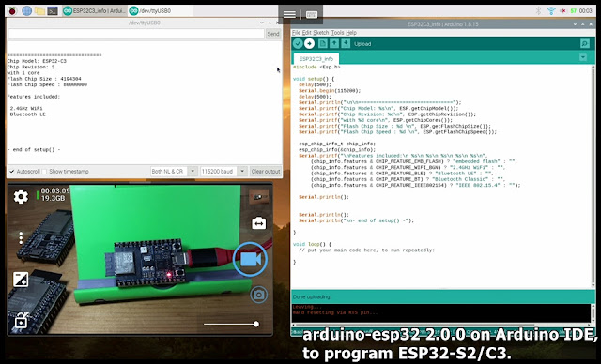Screen dimensions: 601x364
Task: Toggle the Autoscroll checkbox in serial monitor
Action: (x=12, y=171)
